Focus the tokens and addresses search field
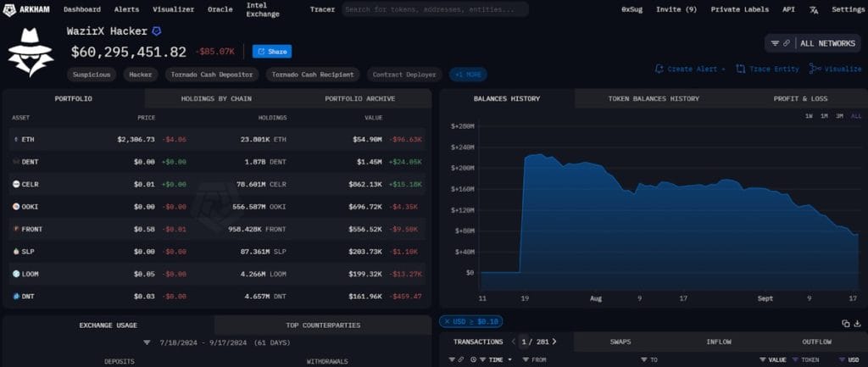The width and height of the screenshot is (868, 367). (x=435, y=9)
